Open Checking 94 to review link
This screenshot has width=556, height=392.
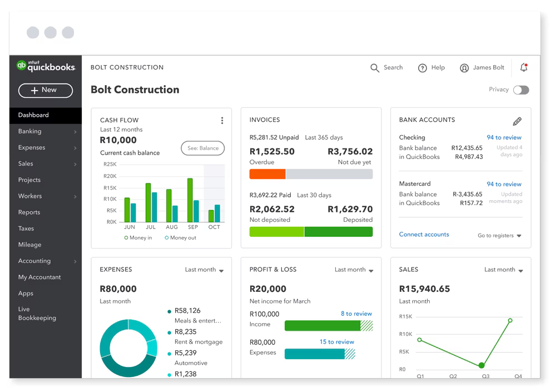(504, 138)
